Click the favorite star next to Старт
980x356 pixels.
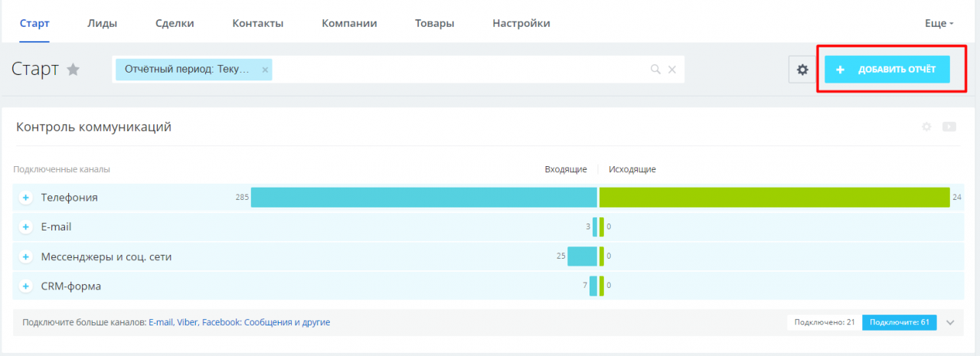coord(73,70)
